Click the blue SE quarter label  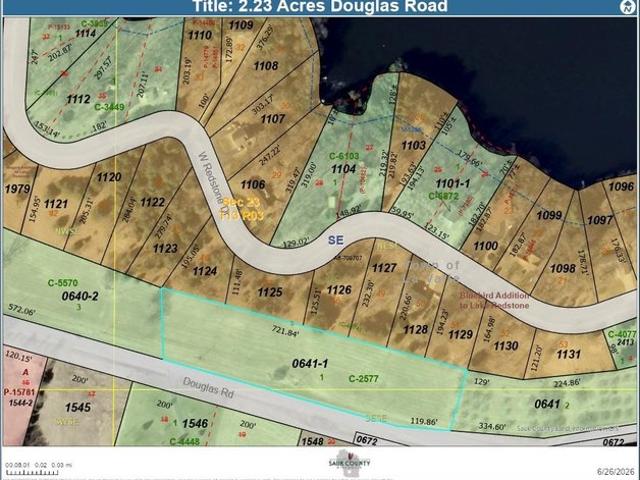coord(336,240)
